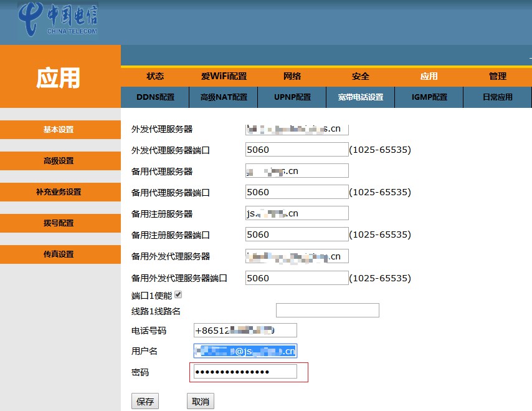Open the DDNS配置 settings page
Screen dimensions: 532x411
154,97
